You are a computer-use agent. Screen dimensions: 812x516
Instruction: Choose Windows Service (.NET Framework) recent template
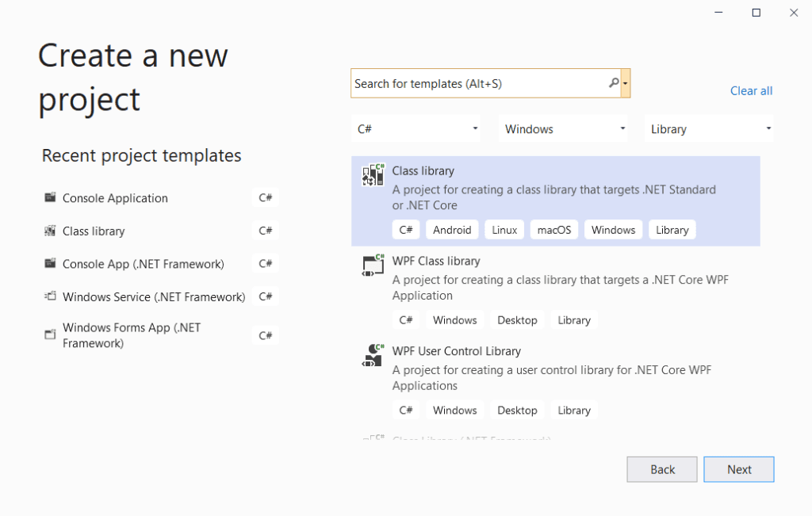pos(154,297)
